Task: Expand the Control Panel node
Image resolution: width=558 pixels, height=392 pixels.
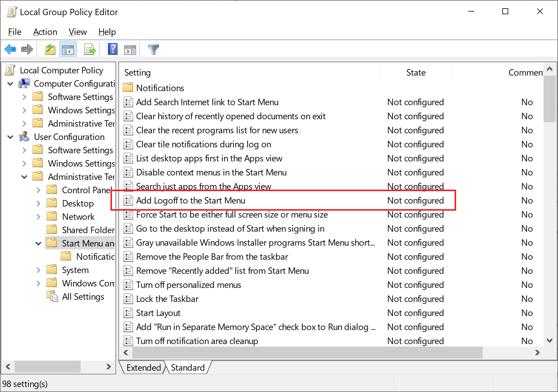Action: [38, 190]
